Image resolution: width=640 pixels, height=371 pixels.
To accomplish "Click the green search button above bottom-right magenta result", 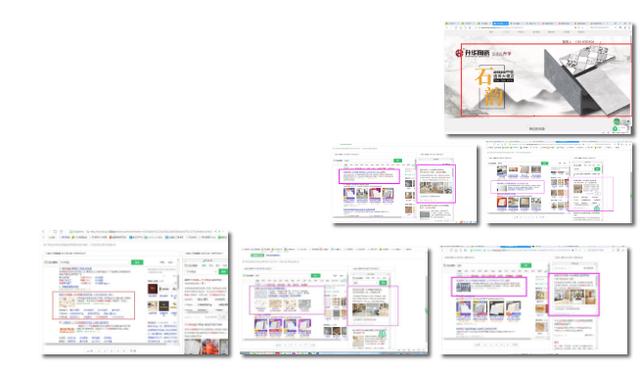I will [526, 265].
